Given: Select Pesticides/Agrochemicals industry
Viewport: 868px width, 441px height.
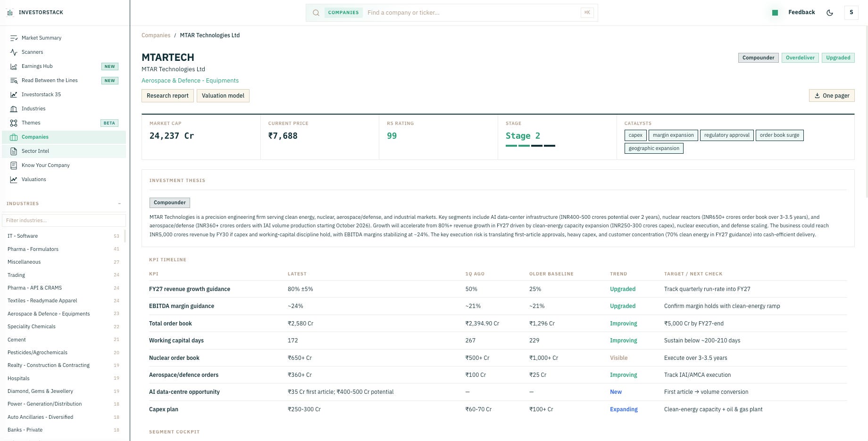Looking at the screenshot, I should (x=63, y=352).
